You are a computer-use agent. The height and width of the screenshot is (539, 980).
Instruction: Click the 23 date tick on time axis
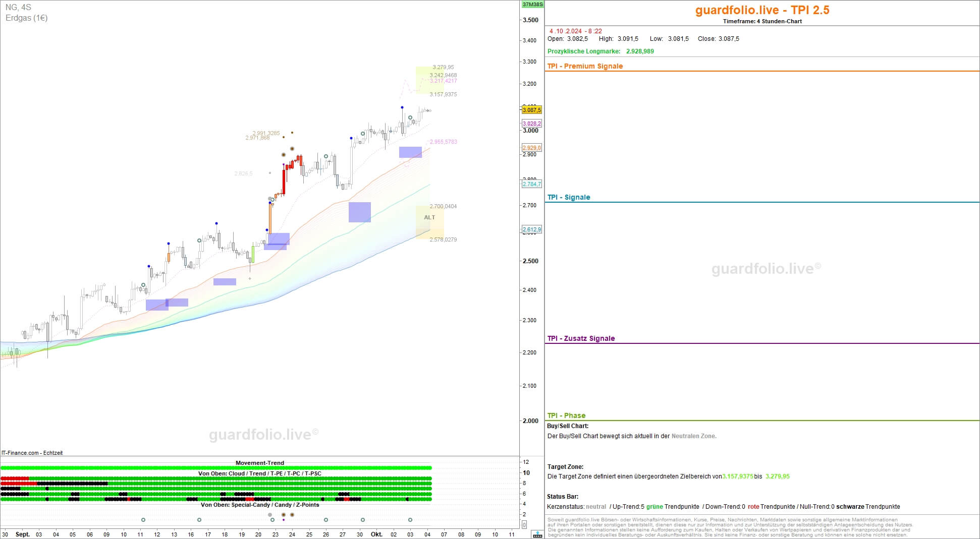pos(275,534)
